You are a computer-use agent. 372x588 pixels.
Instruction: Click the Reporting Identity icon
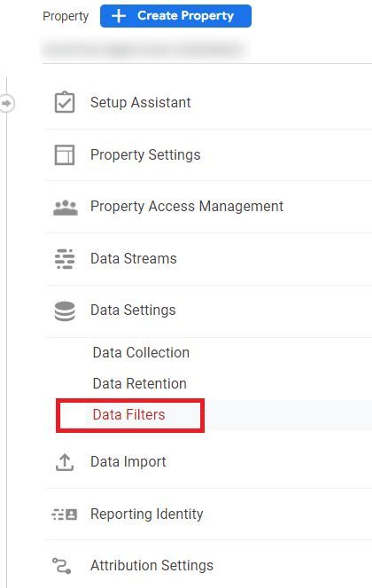point(65,514)
